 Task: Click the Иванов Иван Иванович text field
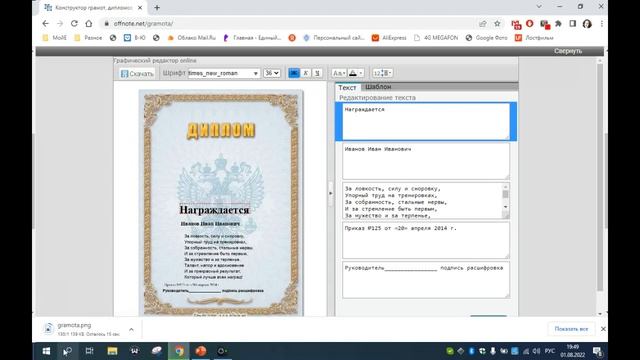click(x=426, y=161)
